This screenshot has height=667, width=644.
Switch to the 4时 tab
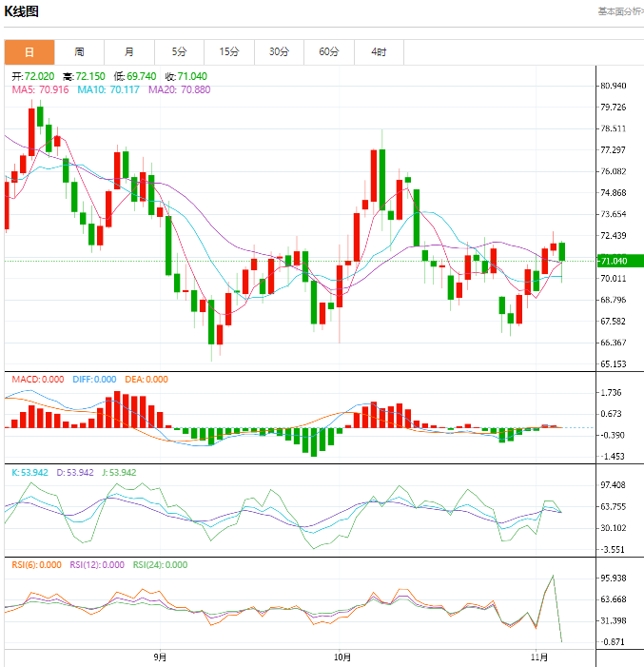tap(379, 52)
